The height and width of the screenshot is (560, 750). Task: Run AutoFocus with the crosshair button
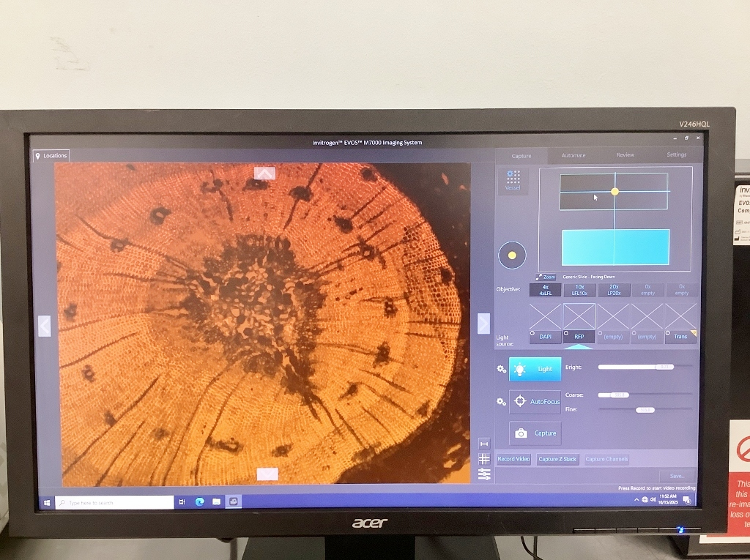pos(535,401)
